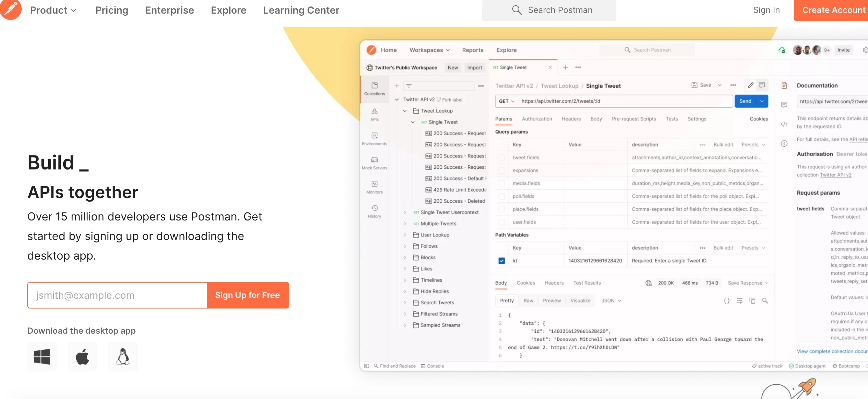The width and height of the screenshot is (868, 399).
Task: Close the Single Tweet tab
Action: click(550, 67)
